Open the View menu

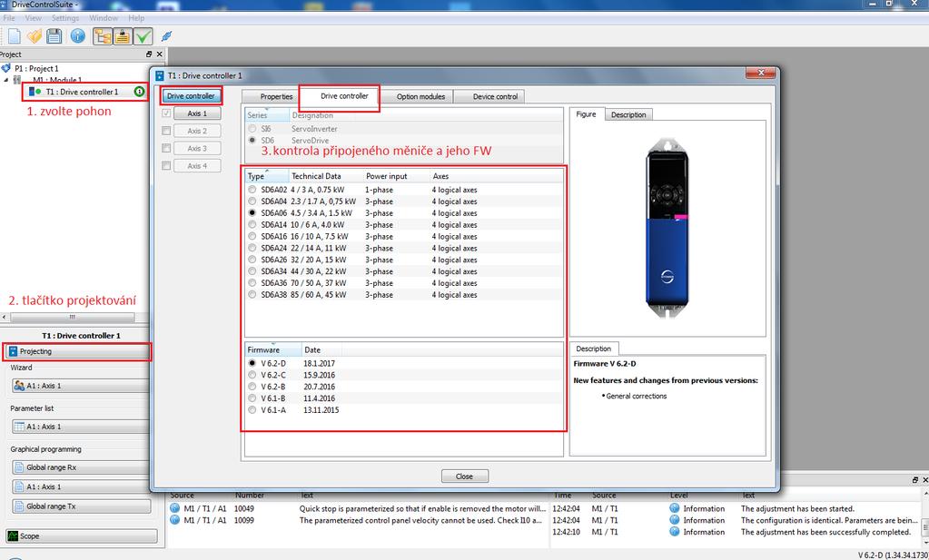click(x=34, y=18)
